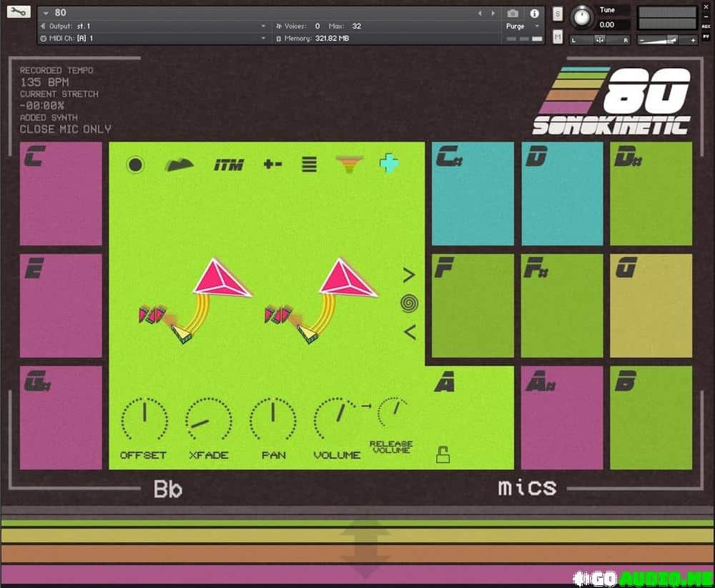The image size is (715, 588).
Task: Select the G key pad
Action: point(651,305)
